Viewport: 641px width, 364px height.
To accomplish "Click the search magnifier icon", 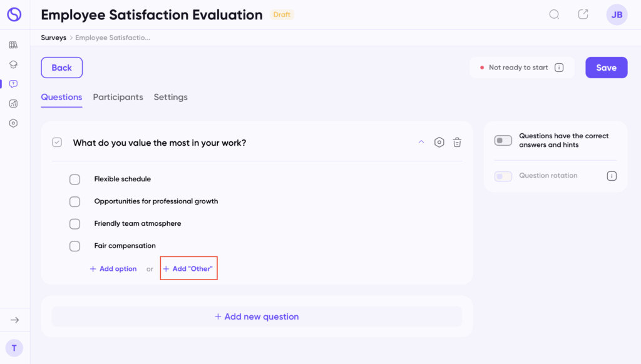I will (554, 14).
